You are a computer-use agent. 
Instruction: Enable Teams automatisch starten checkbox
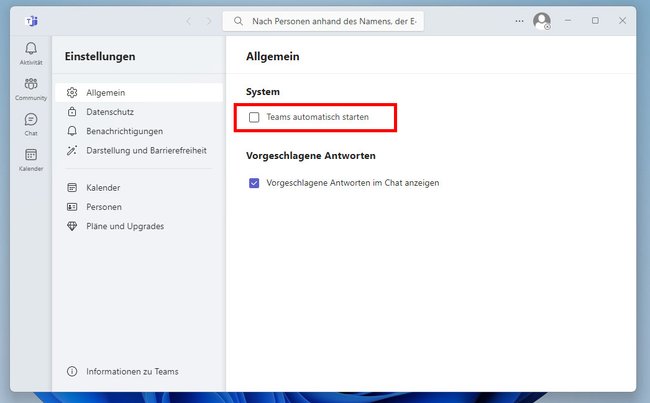254,117
